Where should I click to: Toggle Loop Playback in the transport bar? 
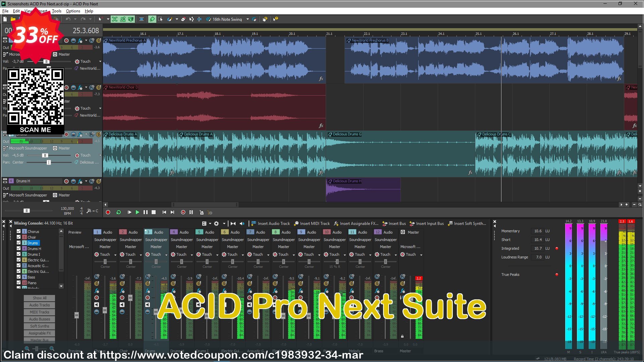118,212
